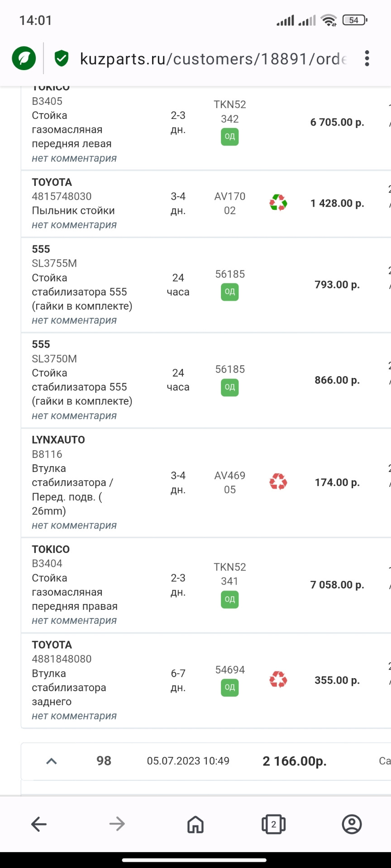Tap the red recycle icon for Toyota 4881848080
The image size is (391, 868).
[x=278, y=679]
